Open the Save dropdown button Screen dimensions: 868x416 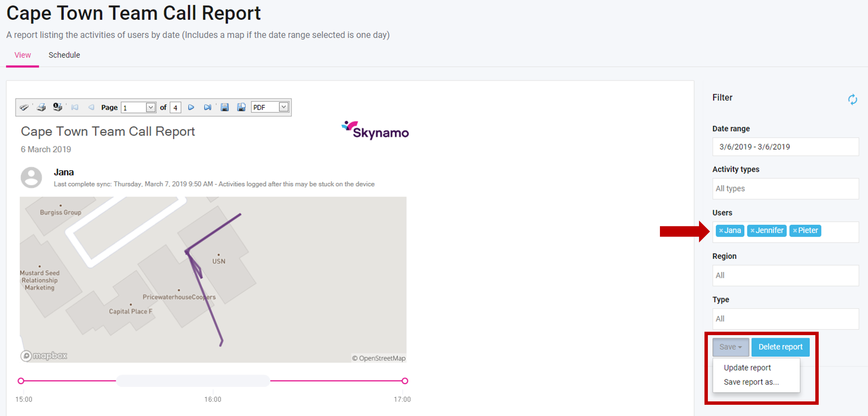(730, 347)
